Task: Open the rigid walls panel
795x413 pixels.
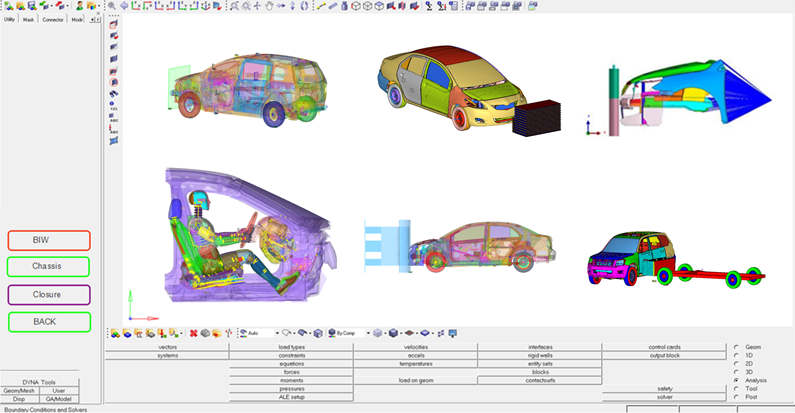Action: (x=540, y=355)
